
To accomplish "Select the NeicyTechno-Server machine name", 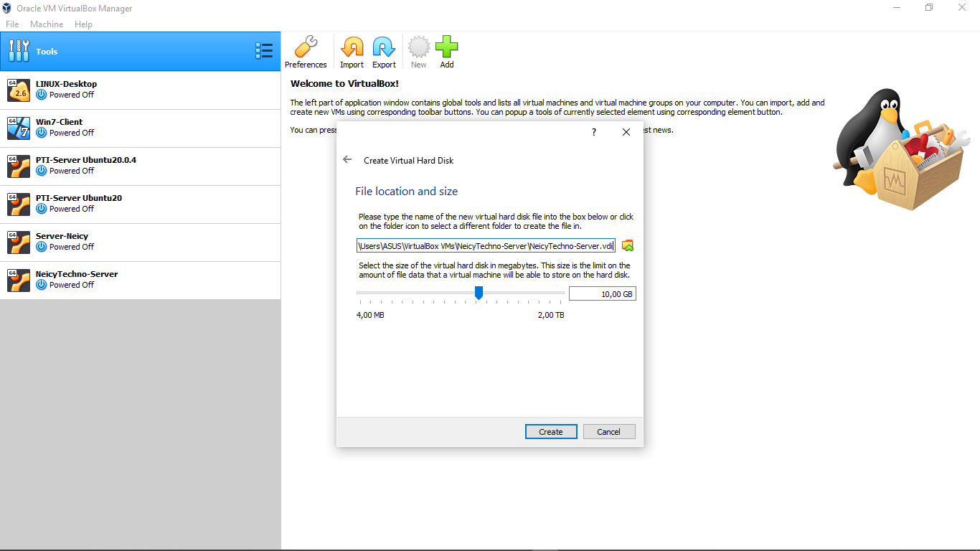I will coord(77,274).
